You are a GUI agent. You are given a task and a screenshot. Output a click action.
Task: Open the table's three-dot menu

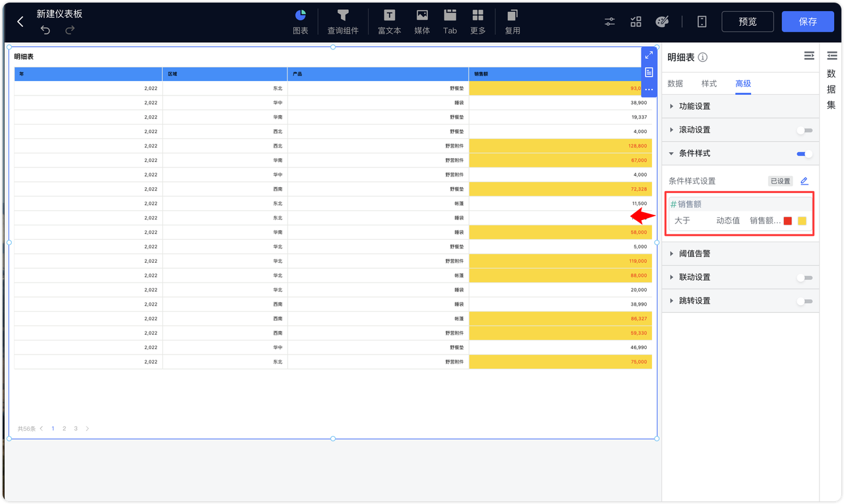[x=649, y=90]
